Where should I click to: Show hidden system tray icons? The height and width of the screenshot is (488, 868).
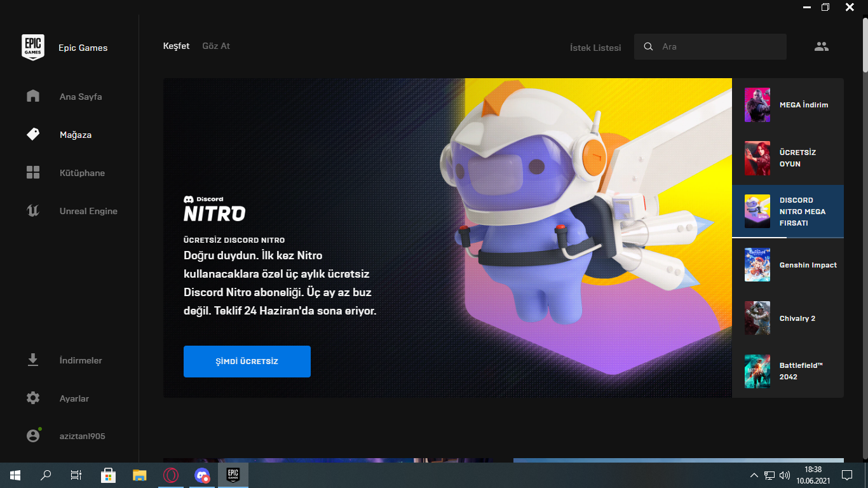click(x=754, y=475)
